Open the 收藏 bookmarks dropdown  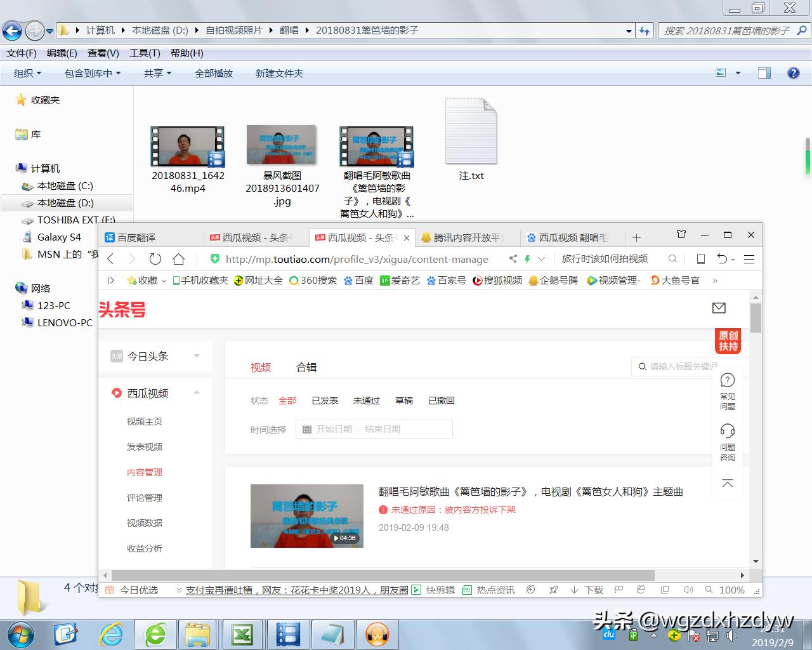click(147, 280)
